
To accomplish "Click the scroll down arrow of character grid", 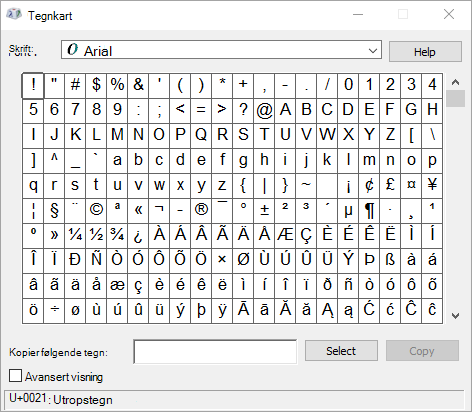I will 455,315.
